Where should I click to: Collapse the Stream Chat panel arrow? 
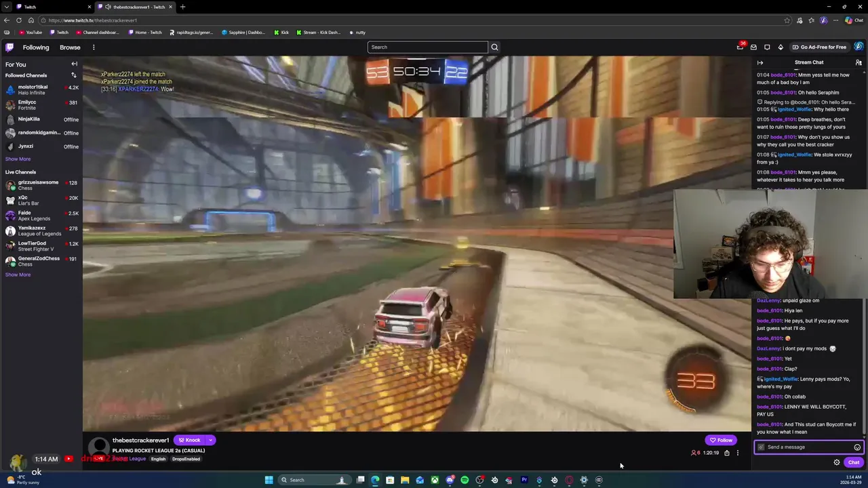click(760, 62)
